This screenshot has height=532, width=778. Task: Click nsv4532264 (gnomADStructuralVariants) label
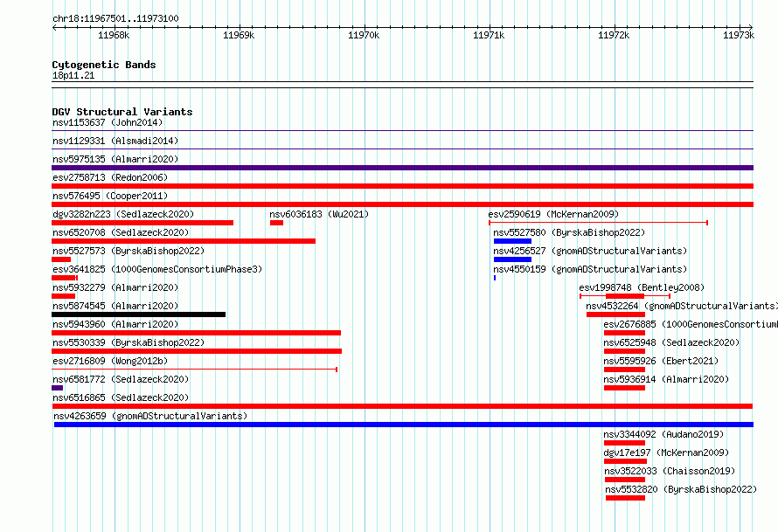pyautogui.click(x=682, y=306)
